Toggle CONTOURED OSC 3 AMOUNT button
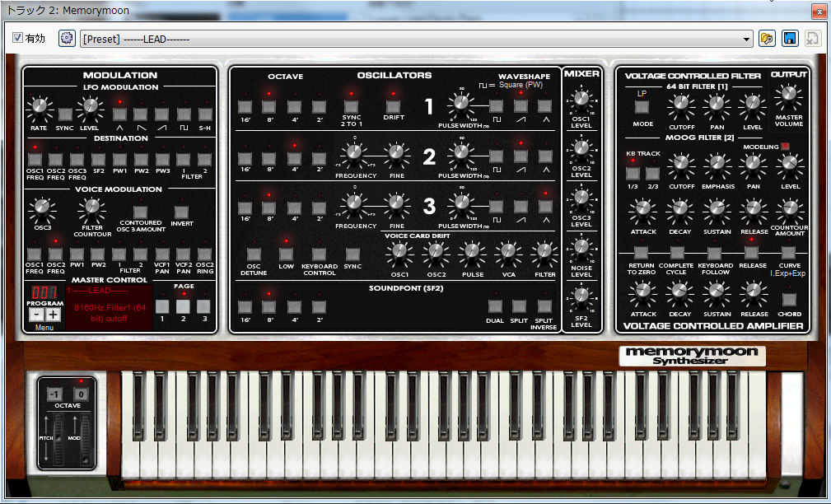 (x=140, y=212)
